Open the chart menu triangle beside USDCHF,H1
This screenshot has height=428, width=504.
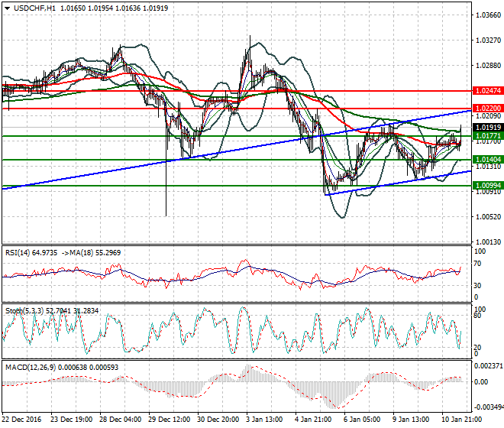coord(8,8)
